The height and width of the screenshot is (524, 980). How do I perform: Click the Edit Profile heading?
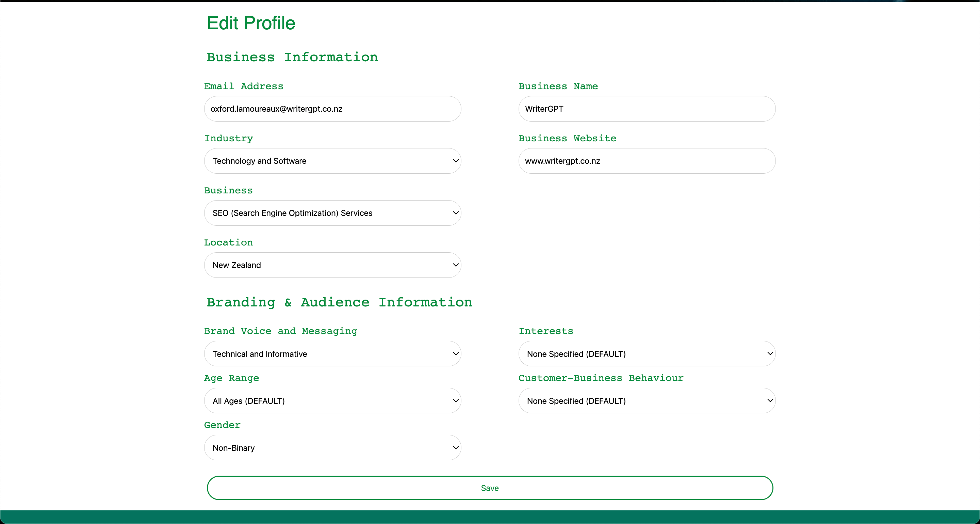pyautogui.click(x=251, y=23)
